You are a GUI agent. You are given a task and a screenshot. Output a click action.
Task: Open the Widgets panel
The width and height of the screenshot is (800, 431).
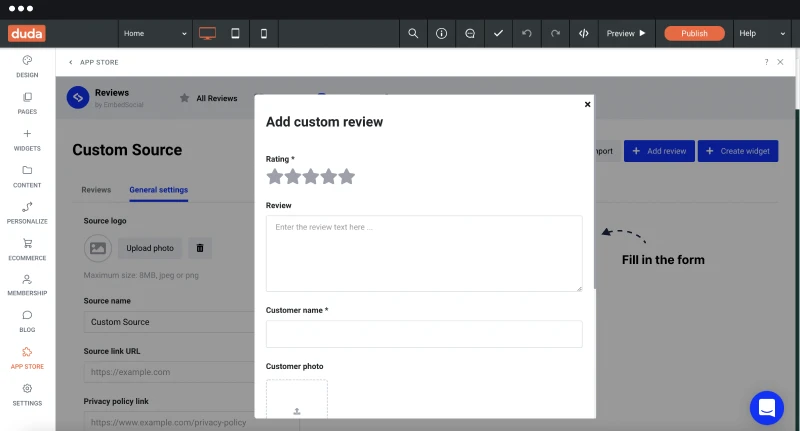click(27, 140)
